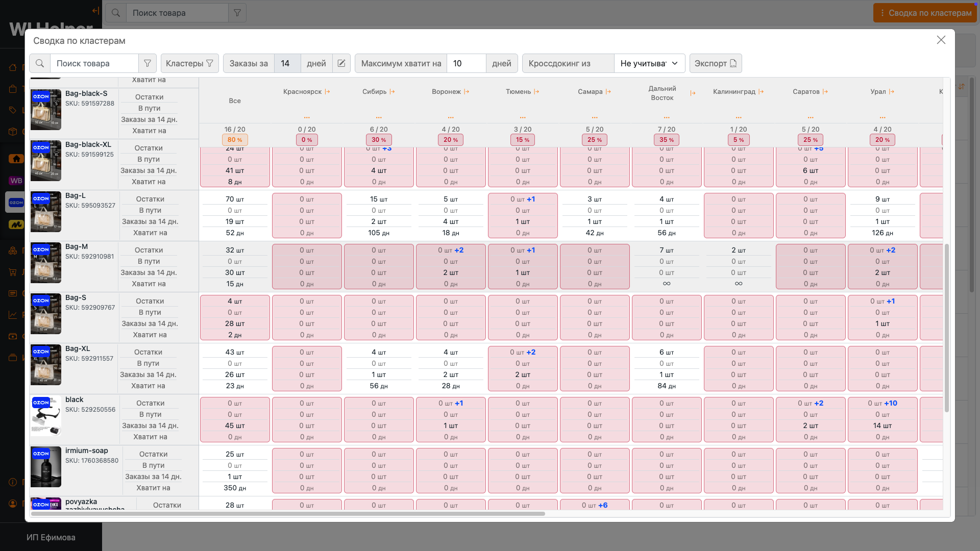Image resolution: width=980 pixels, height=551 pixels.
Task: Click the irmium-soap product thumbnail
Action: pos(46,467)
